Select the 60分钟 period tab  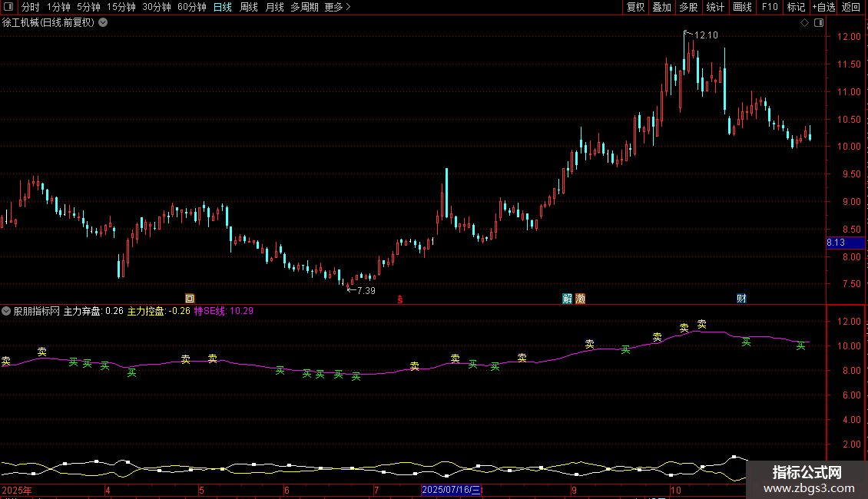[x=191, y=7]
